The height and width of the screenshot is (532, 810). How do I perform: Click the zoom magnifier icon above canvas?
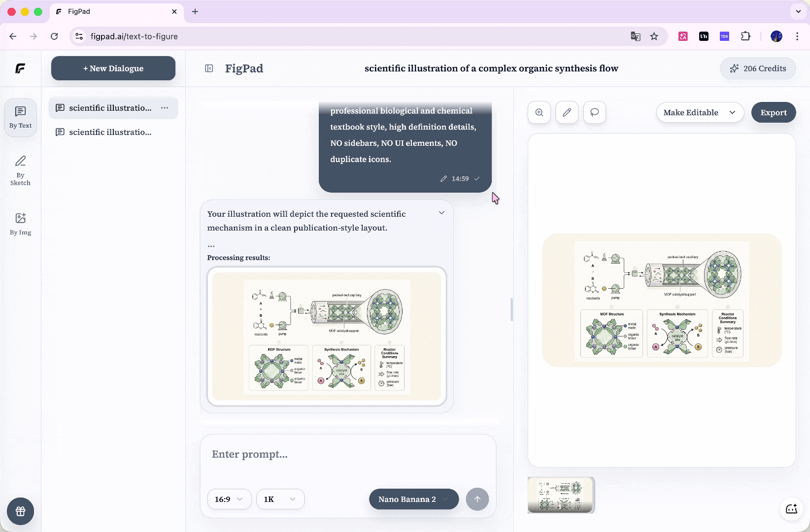(x=539, y=112)
